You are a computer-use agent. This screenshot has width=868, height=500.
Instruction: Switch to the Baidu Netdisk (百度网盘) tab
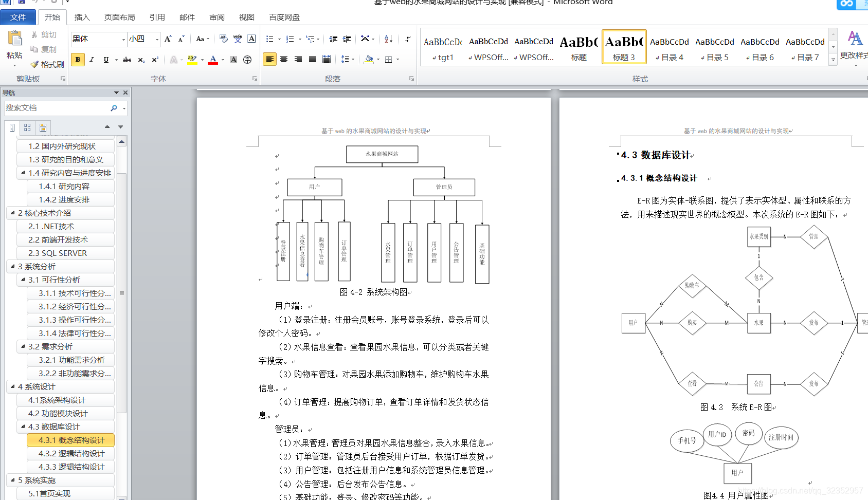coord(284,17)
